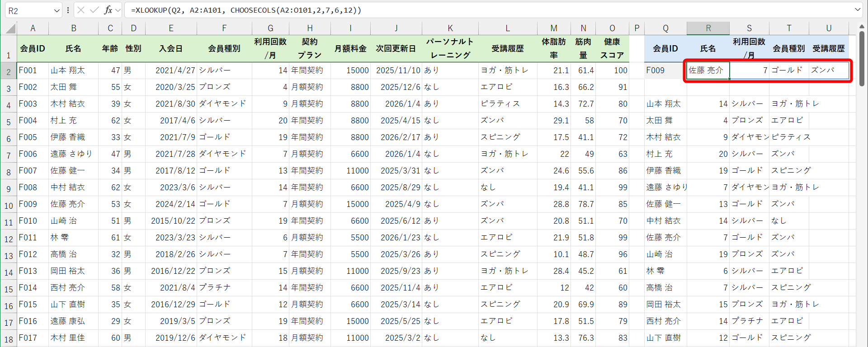Click cell E4 date 2021/8/30

(x=171, y=104)
